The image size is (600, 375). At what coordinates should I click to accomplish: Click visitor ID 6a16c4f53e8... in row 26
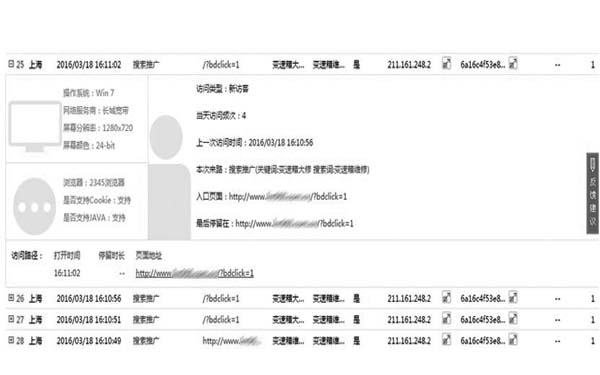(x=483, y=298)
